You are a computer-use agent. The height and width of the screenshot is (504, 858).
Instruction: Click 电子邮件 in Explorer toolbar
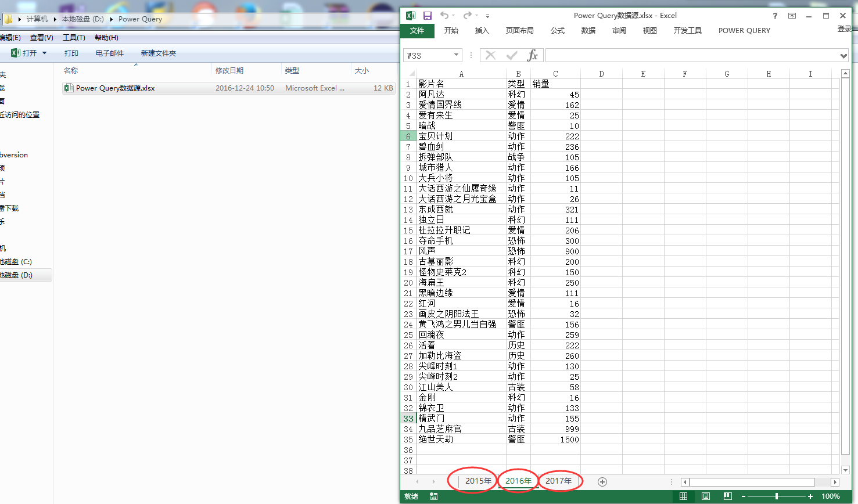[110, 53]
